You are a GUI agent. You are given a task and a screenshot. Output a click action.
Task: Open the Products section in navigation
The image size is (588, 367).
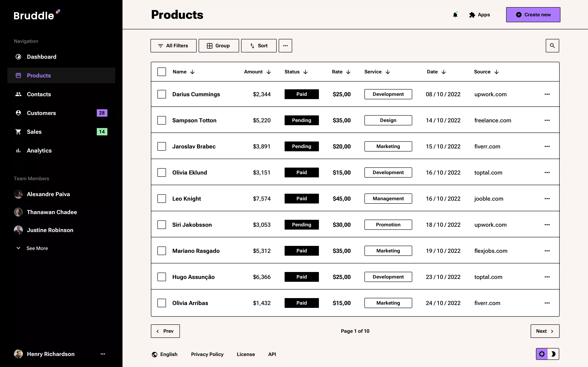point(39,75)
